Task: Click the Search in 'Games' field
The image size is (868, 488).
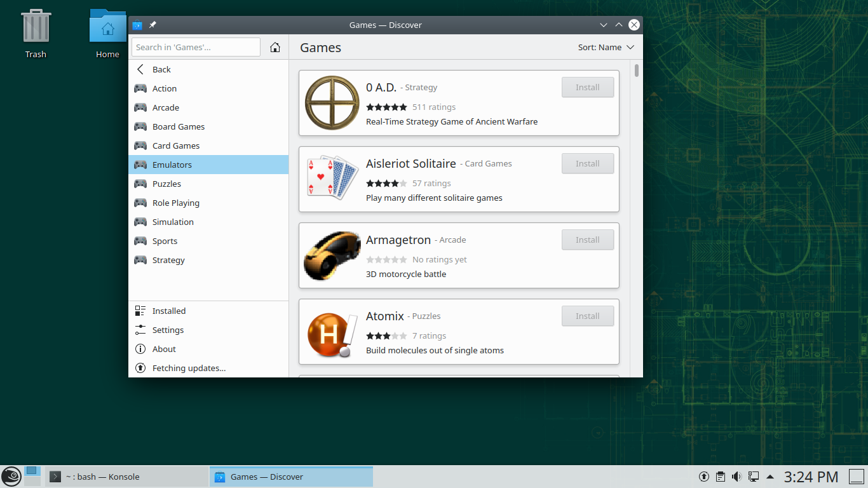Action: click(196, 47)
